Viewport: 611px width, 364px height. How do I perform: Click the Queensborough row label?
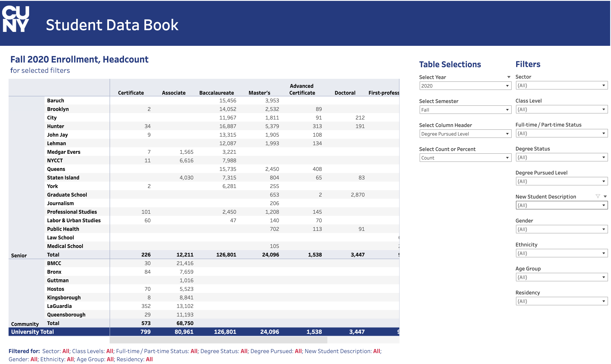click(x=66, y=315)
